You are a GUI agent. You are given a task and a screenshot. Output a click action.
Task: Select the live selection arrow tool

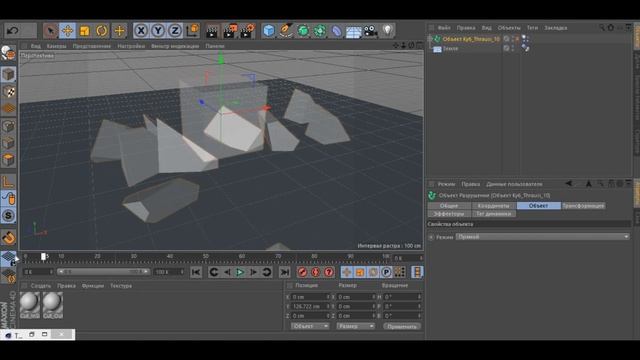coord(50,31)
